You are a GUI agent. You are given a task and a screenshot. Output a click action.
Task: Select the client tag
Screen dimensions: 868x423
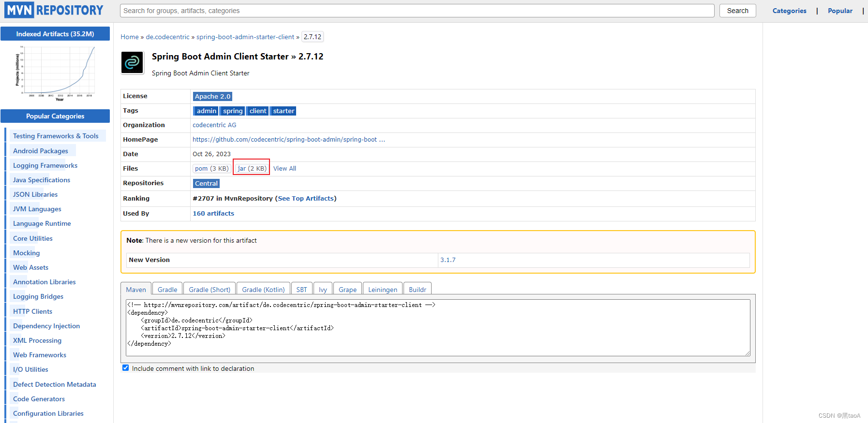tap(258, 111)
